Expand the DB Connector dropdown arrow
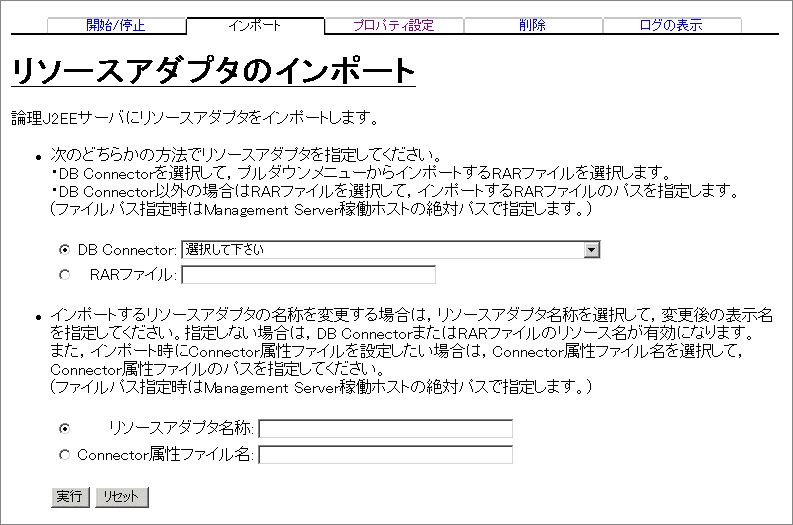 (591, 249)
